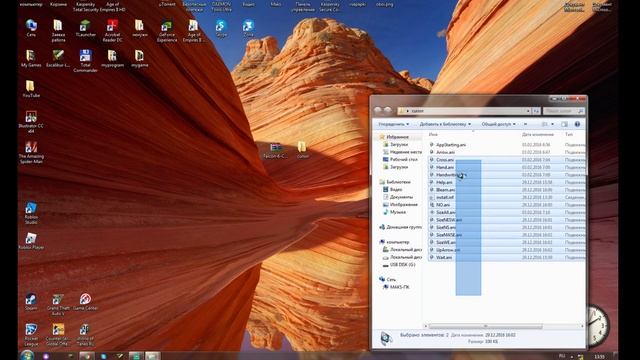Open the Видео library
640x360 pixels.
click(x=393, y=189)
